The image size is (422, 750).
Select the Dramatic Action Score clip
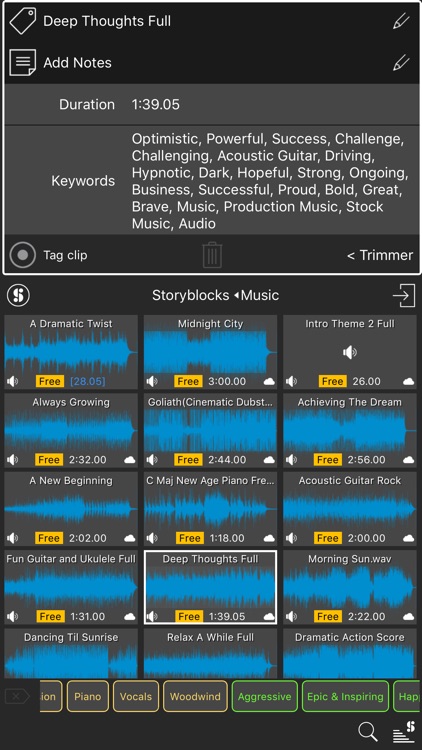point(350,653)
